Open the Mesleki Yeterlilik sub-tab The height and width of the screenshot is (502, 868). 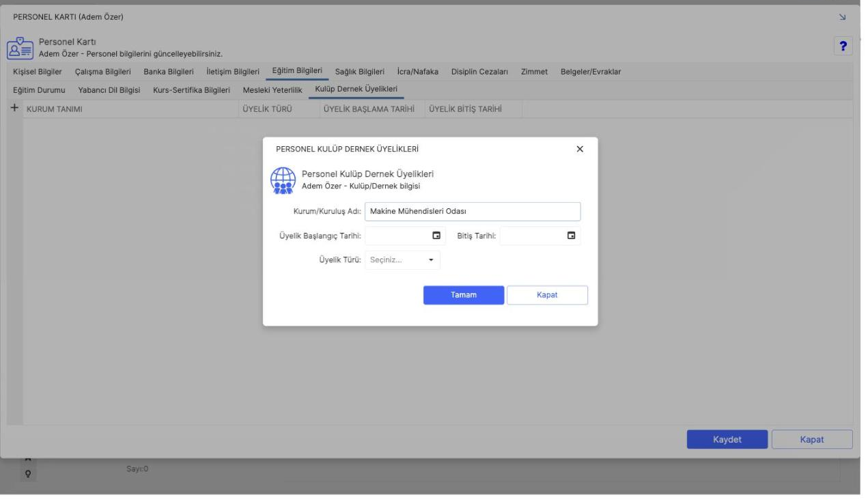[x=272, y=91]
